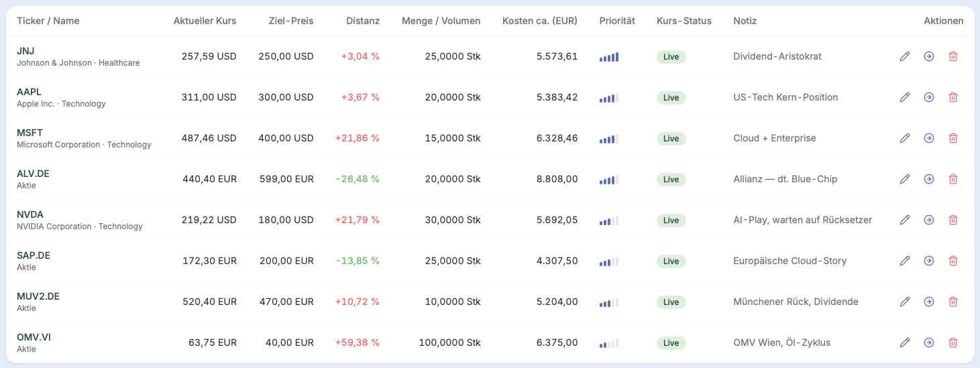Delete the MSFT row
The height and width of the screenshot is (368, 980).
[x=953, y=139]
